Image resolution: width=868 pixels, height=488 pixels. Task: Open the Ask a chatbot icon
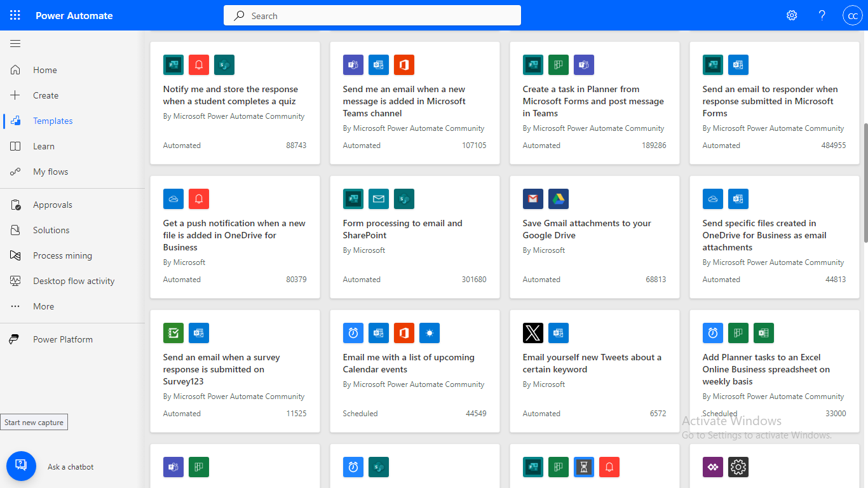pos(21,466)
